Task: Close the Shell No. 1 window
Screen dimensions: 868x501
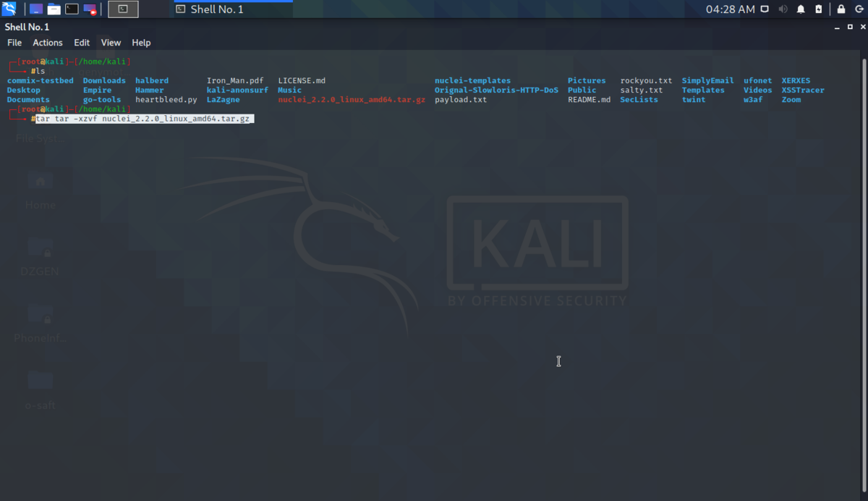Action: (x=862, y=27)
